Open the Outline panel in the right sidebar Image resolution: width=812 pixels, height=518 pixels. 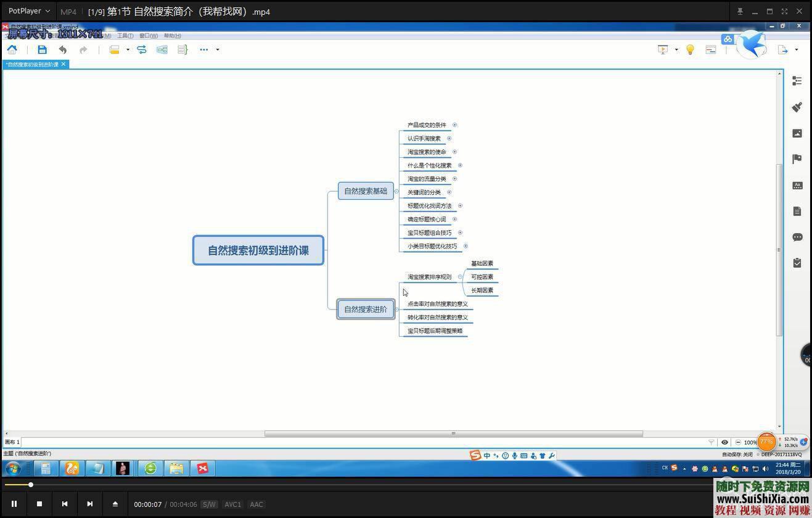coord(797,81)
